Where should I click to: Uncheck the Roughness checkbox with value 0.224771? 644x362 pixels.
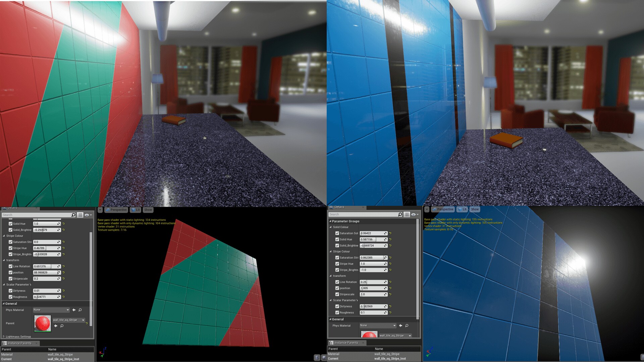point(10,297)
